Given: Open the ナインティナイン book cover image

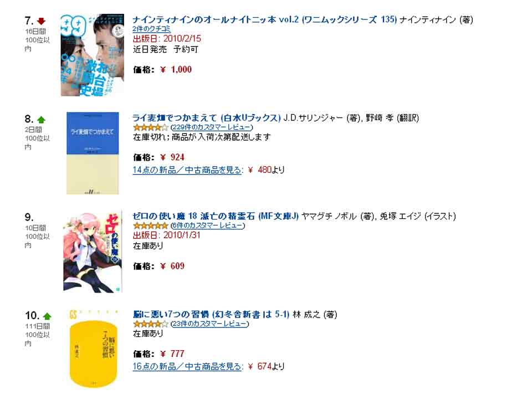Looking at the screenshot, I should pos(93,55).
